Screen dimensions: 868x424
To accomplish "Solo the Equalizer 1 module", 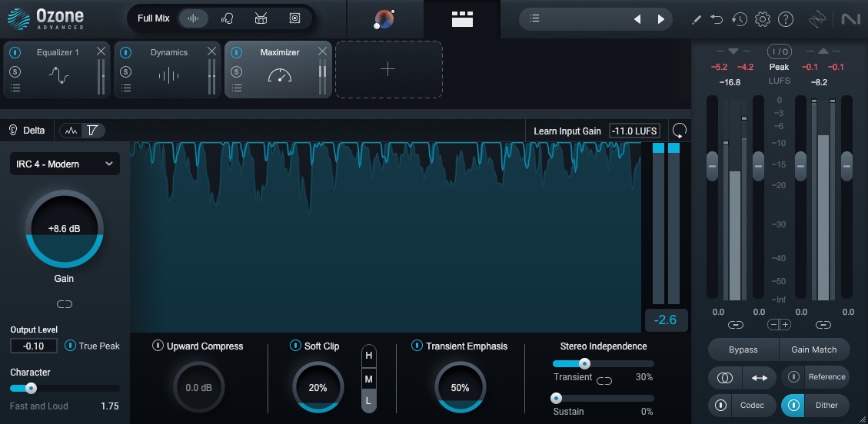I will coord(15,72).
